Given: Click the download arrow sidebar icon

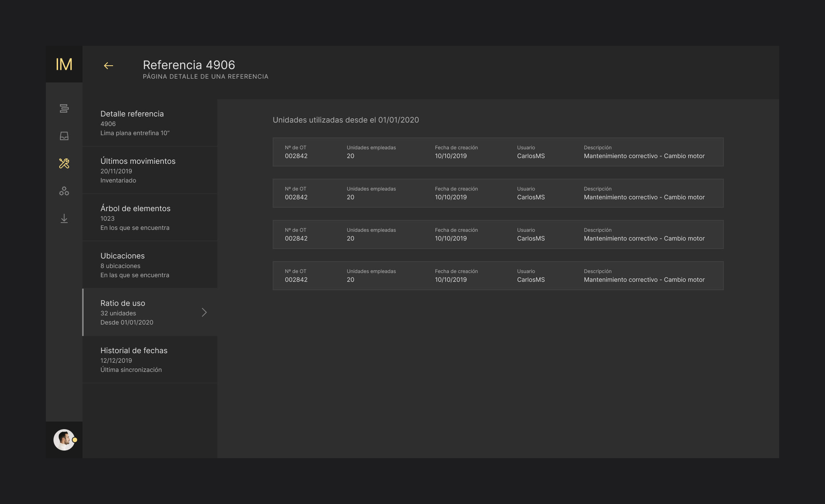Looking at the screenshot, I should click(x=64, y=218).
